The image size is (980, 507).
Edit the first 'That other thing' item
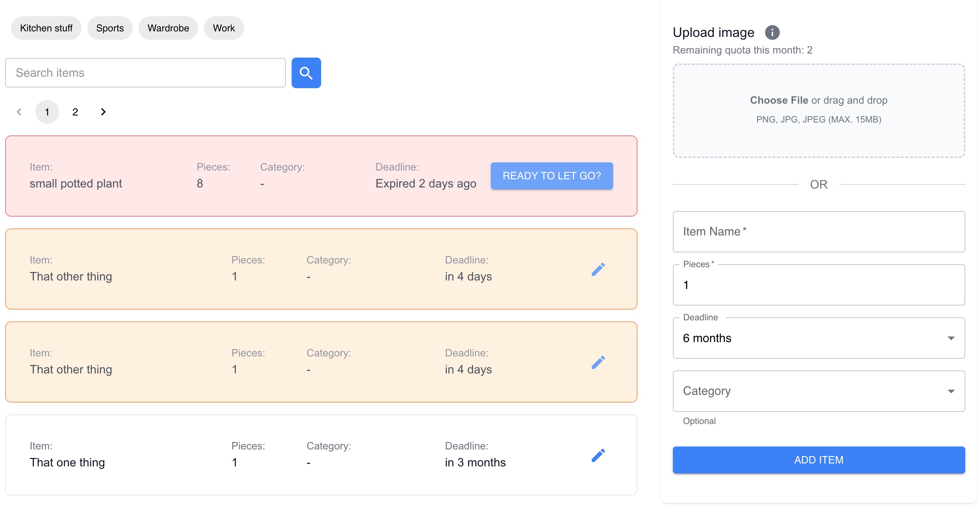[598, 269]
